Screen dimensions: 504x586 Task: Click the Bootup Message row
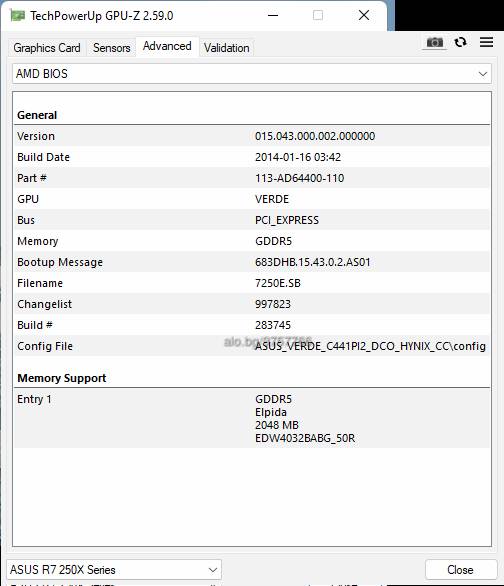[252, 262]
